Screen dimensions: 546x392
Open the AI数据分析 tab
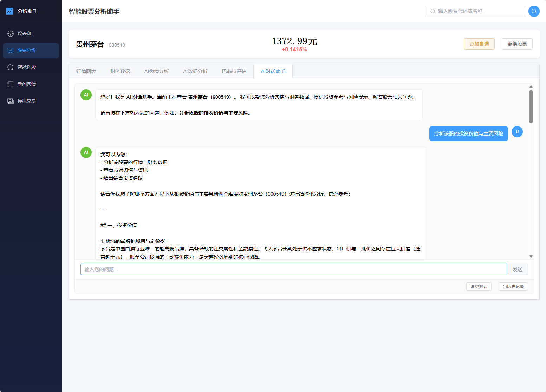click(x=195, y=71)
